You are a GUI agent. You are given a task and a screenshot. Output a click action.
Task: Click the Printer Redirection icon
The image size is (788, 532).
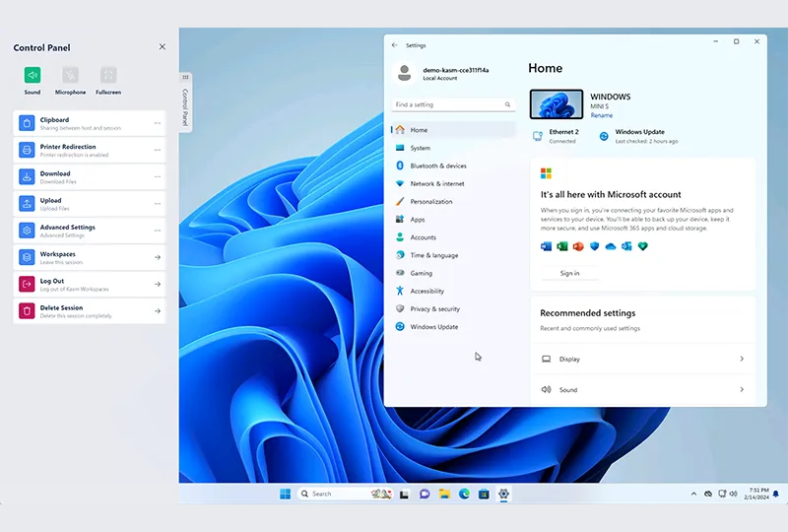tap(27, 150)
